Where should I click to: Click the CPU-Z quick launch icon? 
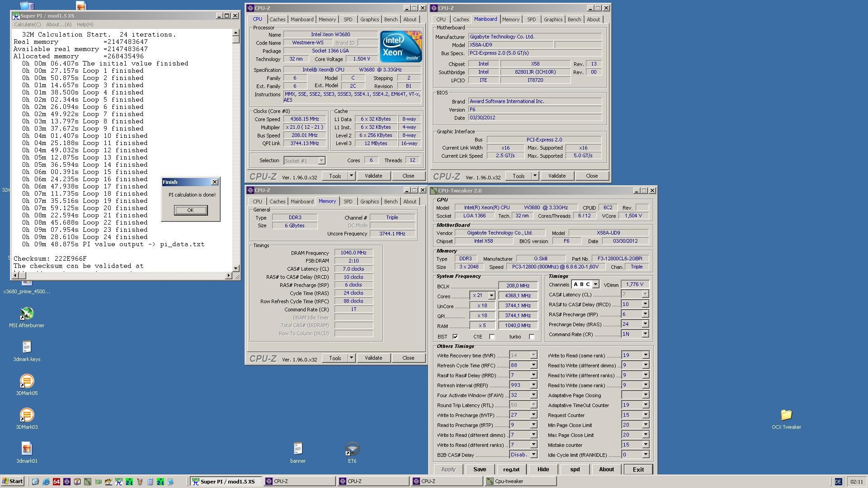(x=67, y=482)
